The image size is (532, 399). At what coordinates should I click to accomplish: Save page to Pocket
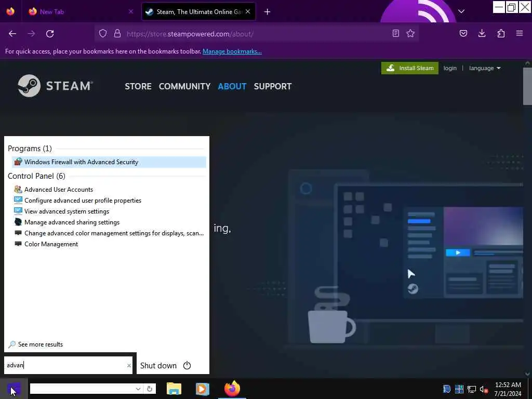coord(463,33)
